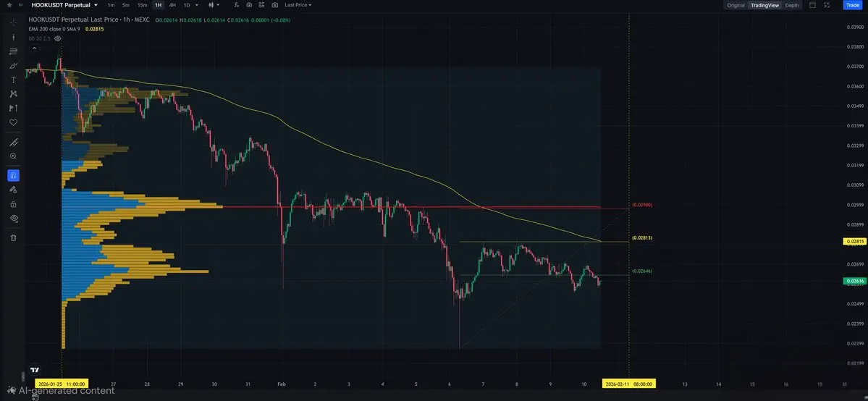Click the red (0.02980) level label
The width and height of the screenshot is (868, 401).
(642, 205)
